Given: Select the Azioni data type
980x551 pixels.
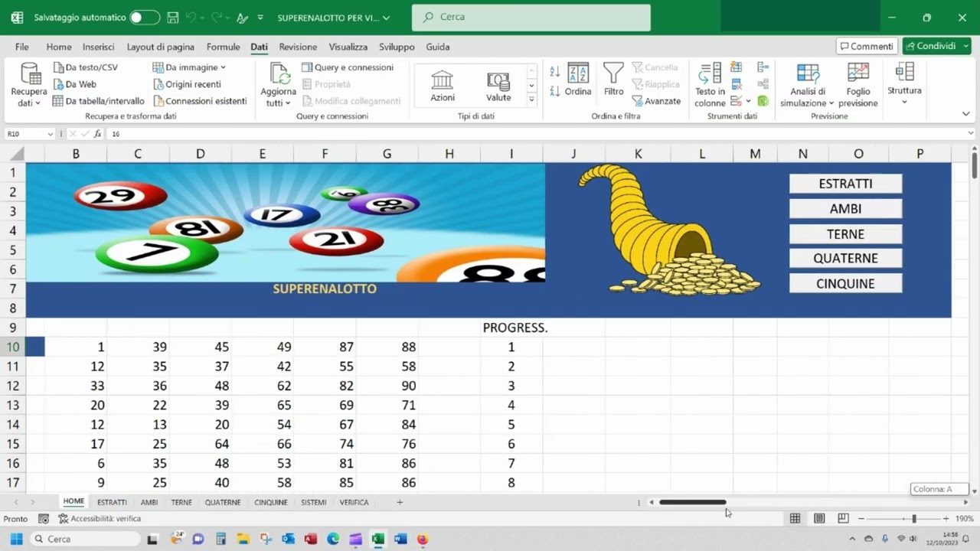Looking at the screenshot, I should coord(443,86).
